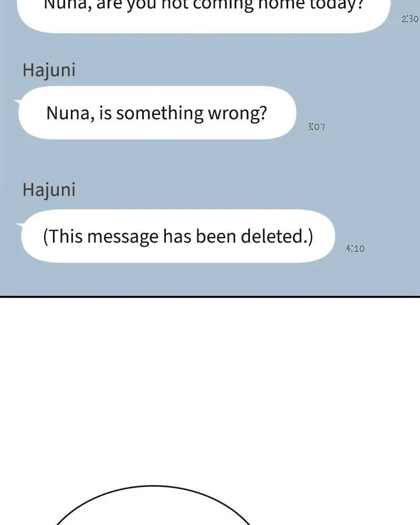Click the tail of the "something wrong?" bubble
Image resolution: width=420 pixels, height=525 pixels.
(x=17, y=102)
